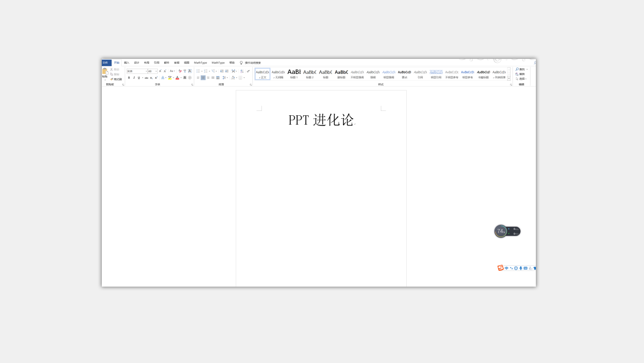Justify the paragraph text
This screenshot has height=363, width=644.
point(213,78)
